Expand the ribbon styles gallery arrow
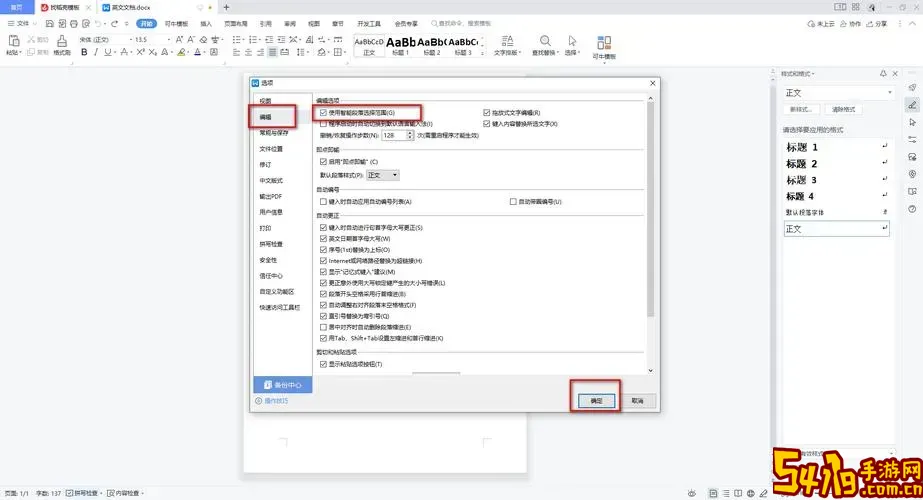Viewport: 923px width, 500px height. click(x=483, y=53)
